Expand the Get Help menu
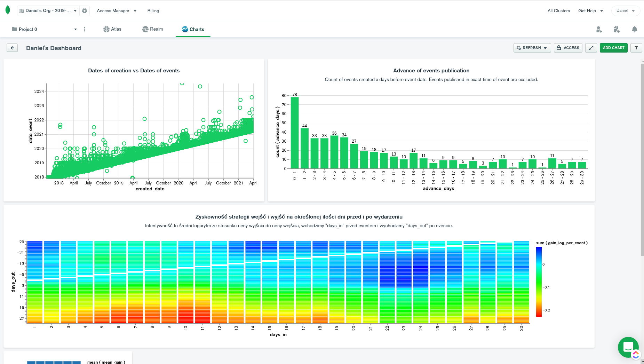The image size is (644, 364). [590, 11]
